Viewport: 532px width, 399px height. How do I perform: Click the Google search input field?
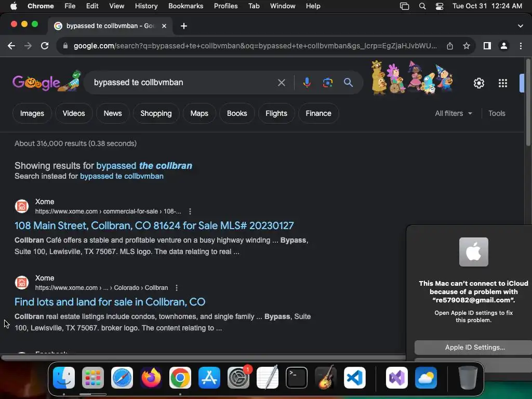point(183,83)
